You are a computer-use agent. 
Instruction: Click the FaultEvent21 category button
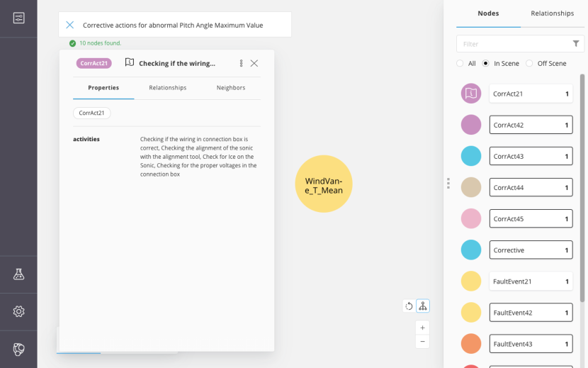point(531,281)
